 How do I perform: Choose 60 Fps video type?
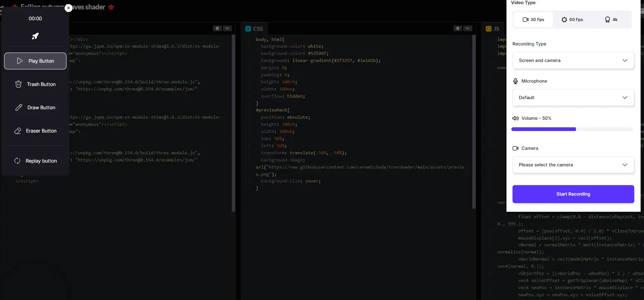(572, 20)
